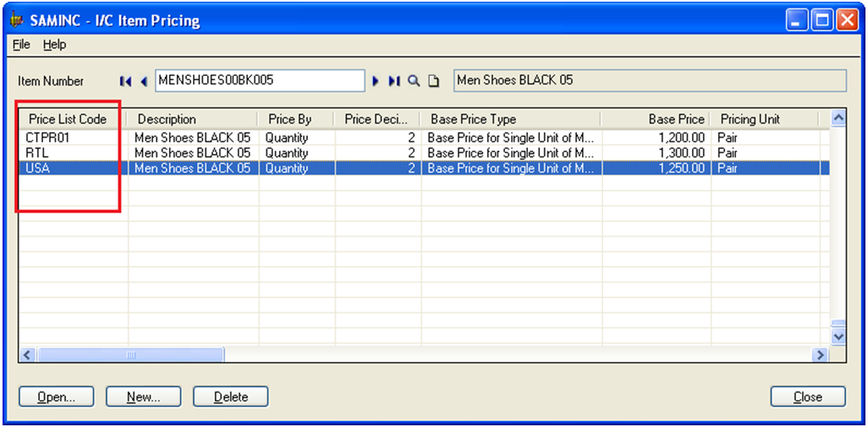Select the USA price list code cell
Image resolution: width=868 pixels, height=427 pixels.
pos(73,168)
